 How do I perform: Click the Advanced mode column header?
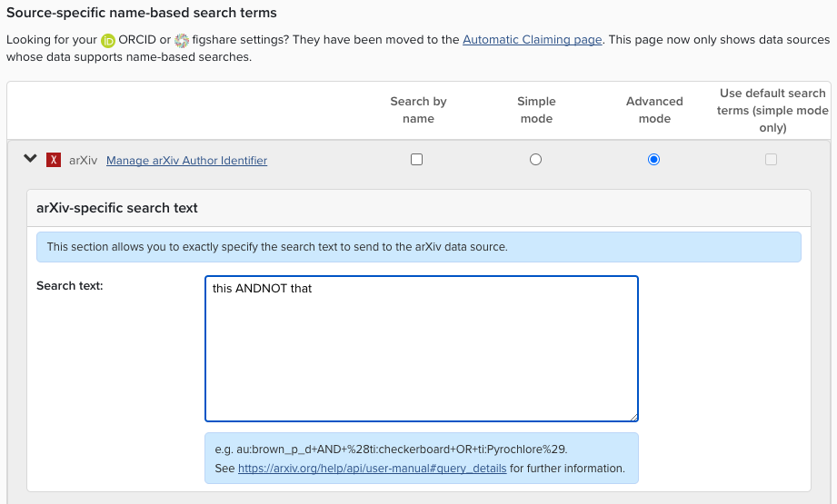[x=654, y=110]
